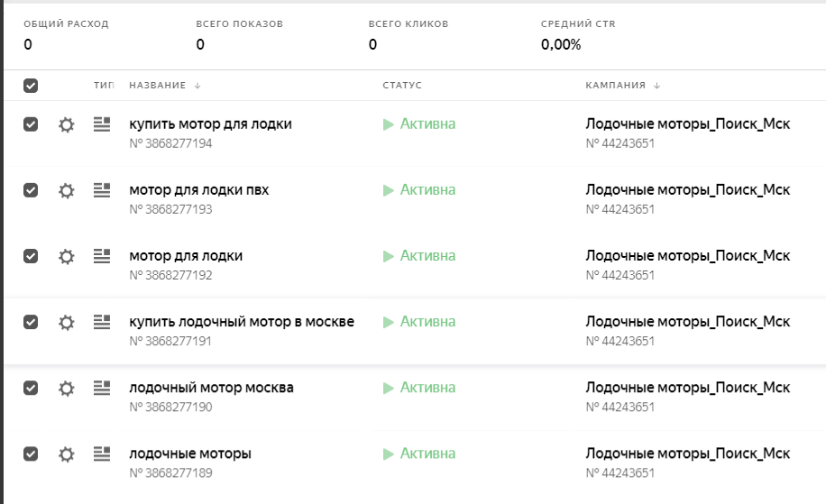
Task: Open campaign link in the «лодочные моторы» row
Action: click(x=687, y=454)
